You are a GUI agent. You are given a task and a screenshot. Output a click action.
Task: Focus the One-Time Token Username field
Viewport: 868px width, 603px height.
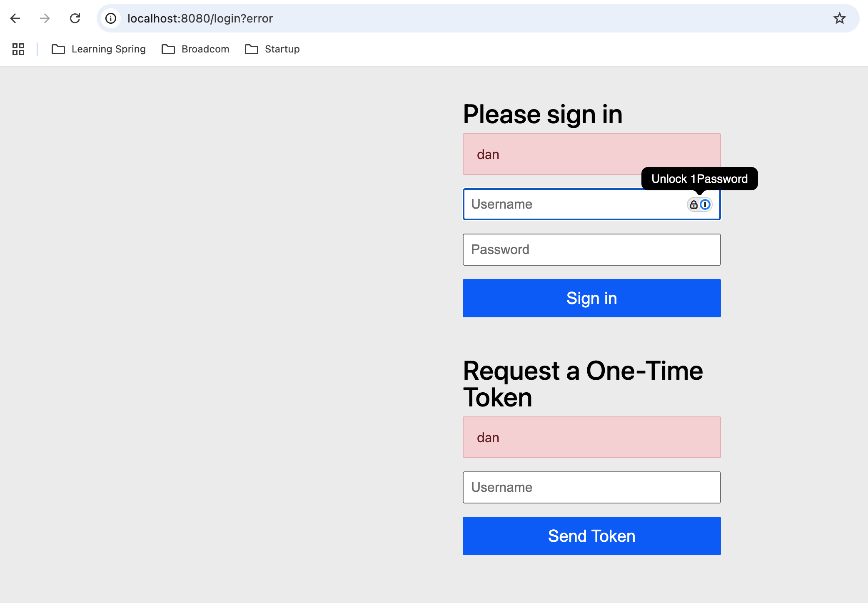(591, 488)
